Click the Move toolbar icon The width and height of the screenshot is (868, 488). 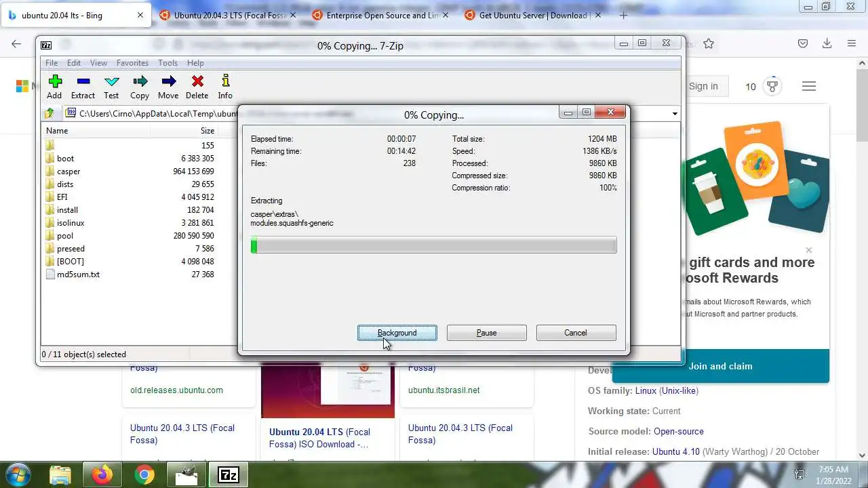[168, 87]
